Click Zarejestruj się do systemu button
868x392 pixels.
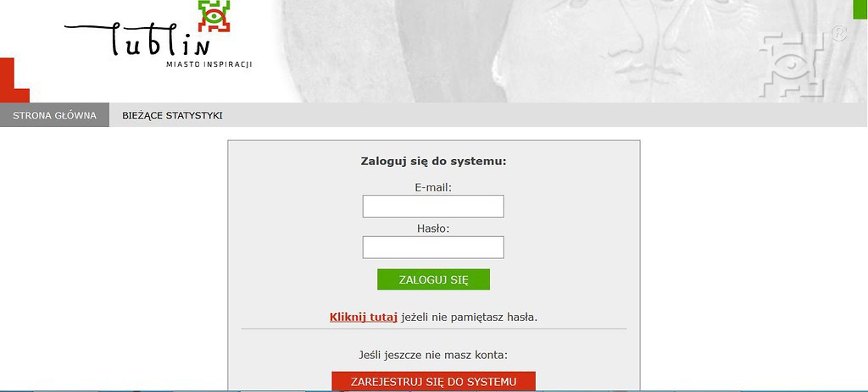433,382
